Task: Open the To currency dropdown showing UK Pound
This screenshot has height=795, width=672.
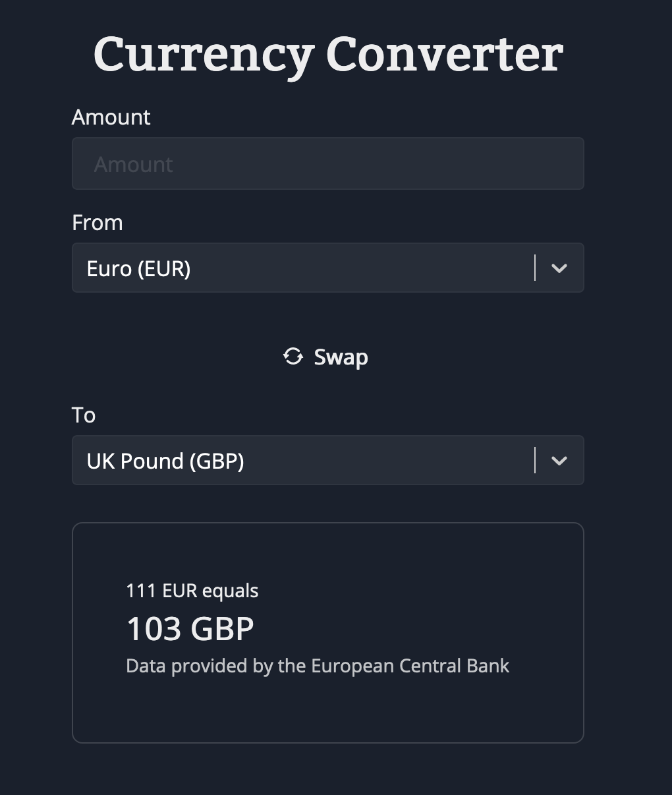Action: pyautogui.click(x=328, y=460)
